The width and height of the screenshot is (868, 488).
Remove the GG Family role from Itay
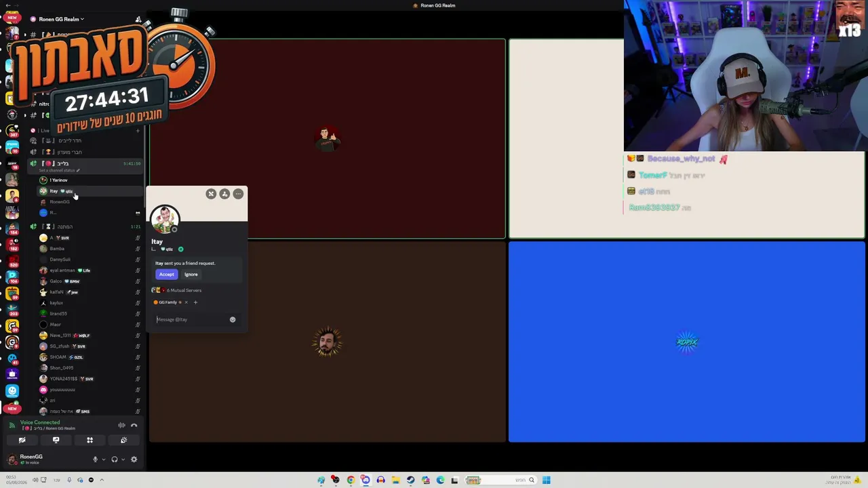pos(186,302)
